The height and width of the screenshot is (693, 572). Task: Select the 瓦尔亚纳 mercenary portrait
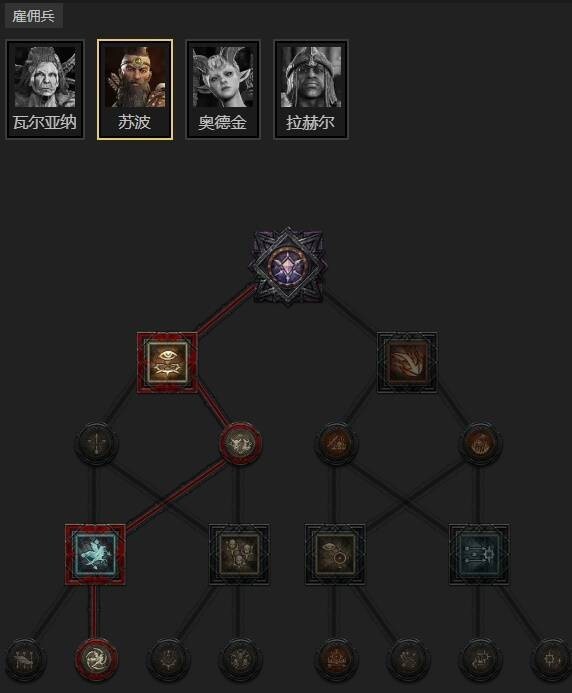click(45, 90)
